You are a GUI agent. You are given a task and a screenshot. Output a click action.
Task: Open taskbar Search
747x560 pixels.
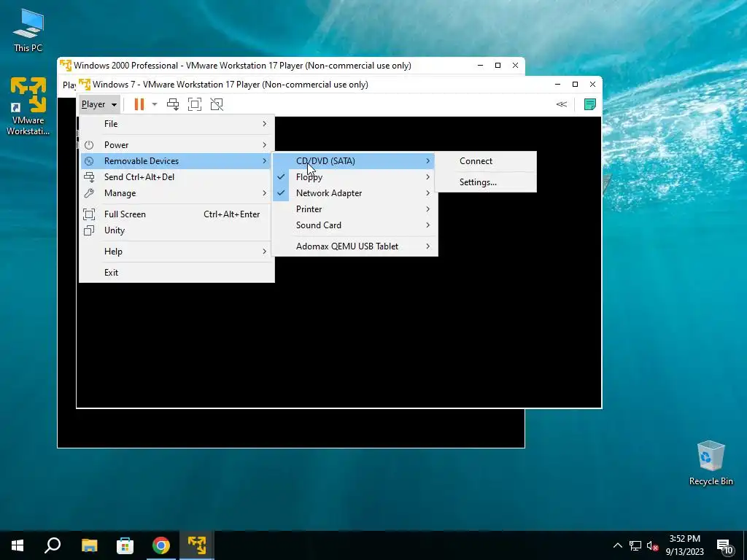click(53, 545)
